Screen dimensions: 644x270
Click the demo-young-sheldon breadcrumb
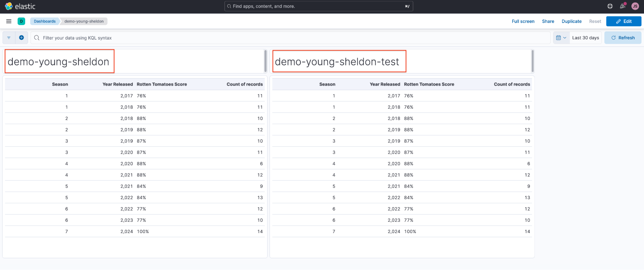coord(84,21)
